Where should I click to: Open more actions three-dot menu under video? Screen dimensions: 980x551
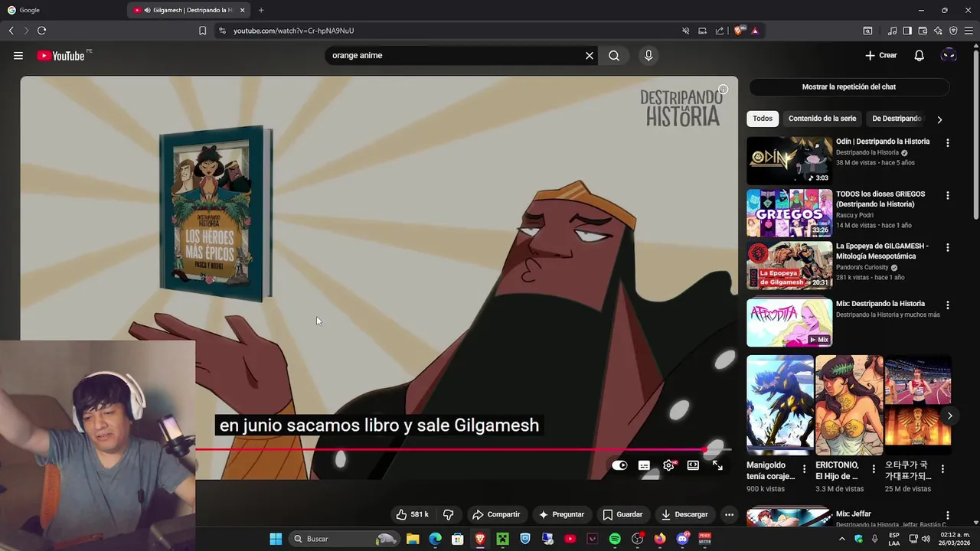coord(729,514)
